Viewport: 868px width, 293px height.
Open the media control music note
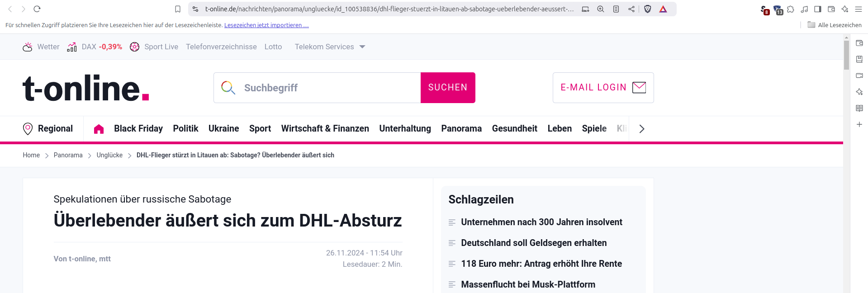click(x=804, y=9)
